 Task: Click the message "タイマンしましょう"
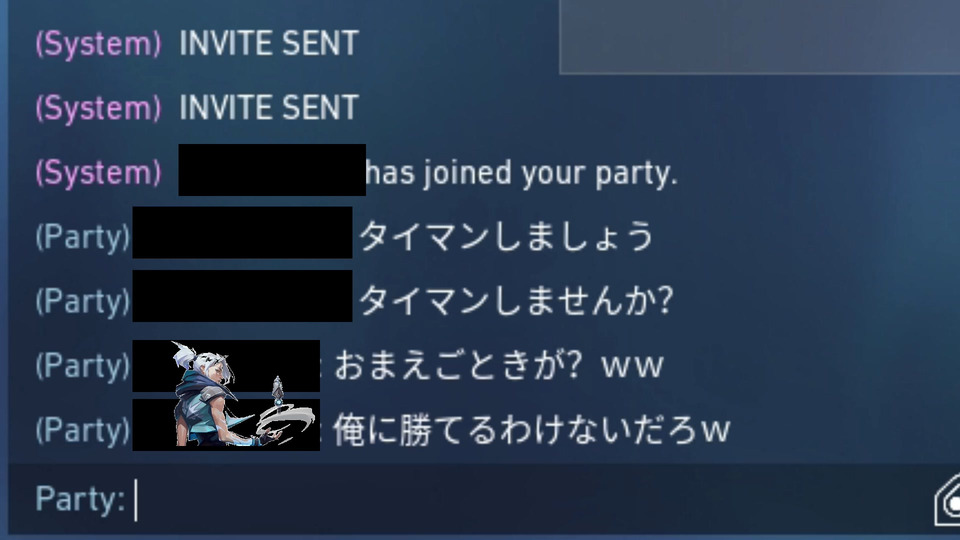click(506, 237)
